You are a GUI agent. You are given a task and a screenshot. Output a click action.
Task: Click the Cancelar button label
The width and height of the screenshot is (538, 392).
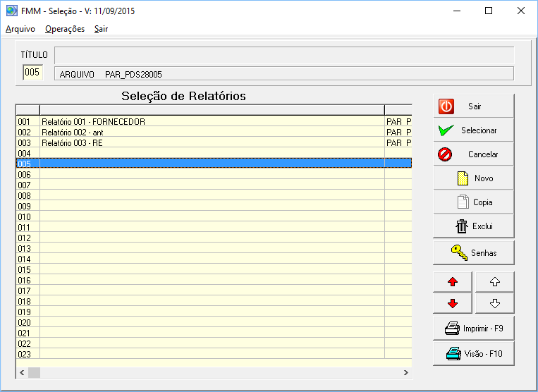point(483,154)
